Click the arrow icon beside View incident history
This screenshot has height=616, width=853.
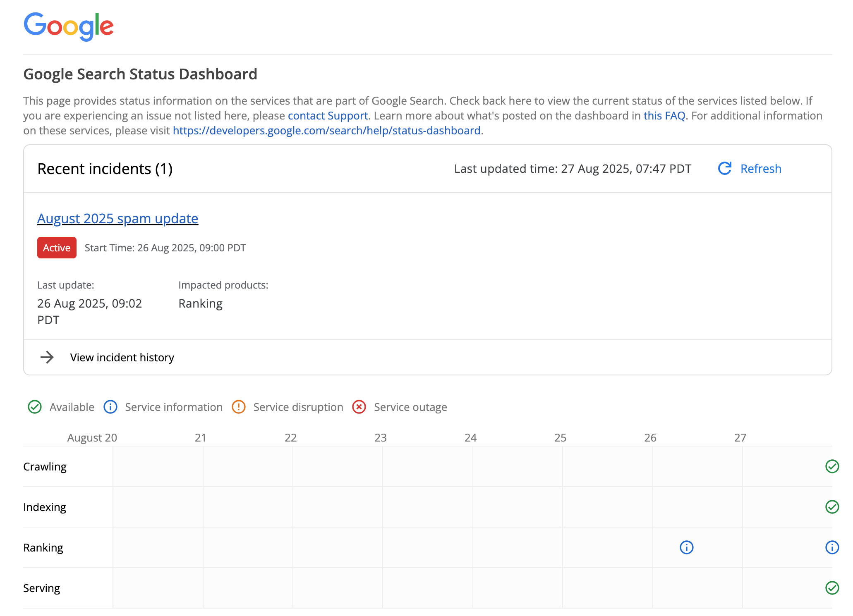point(47,357)
